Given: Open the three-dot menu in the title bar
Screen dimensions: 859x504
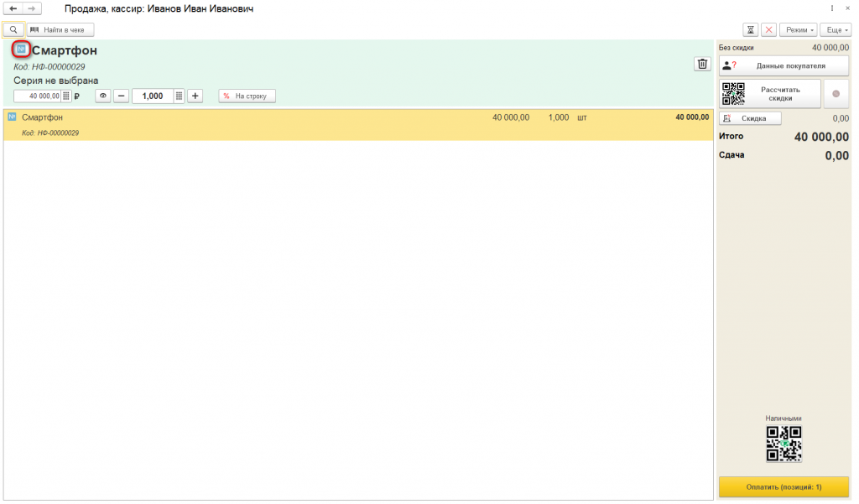Looking at the screenshot, I should tap(831, 8).
